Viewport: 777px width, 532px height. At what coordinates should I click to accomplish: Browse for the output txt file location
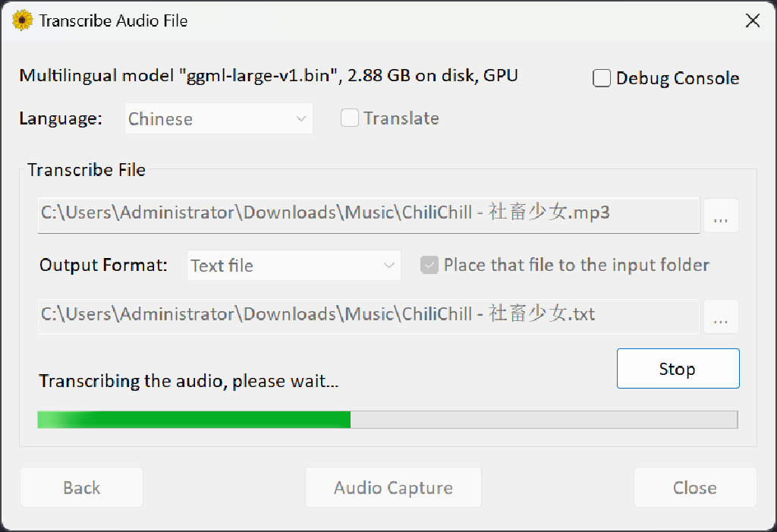pyautogui.click(x=721, y=317)
